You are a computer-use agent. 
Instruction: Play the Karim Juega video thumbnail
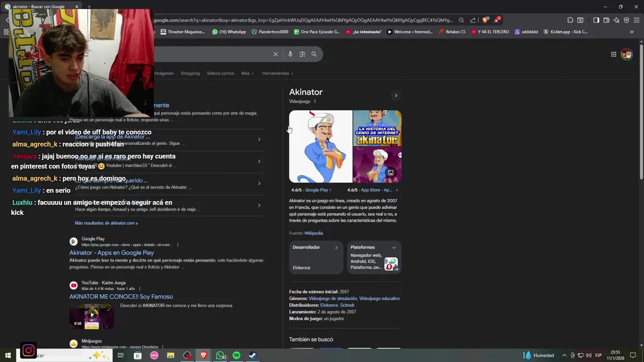[92, 316]
